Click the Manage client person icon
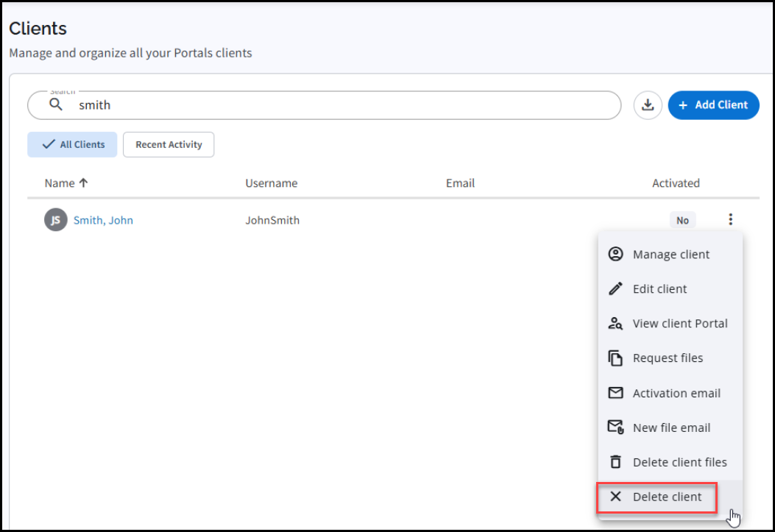The image size is (775, 532). click(x=615, y=254)
